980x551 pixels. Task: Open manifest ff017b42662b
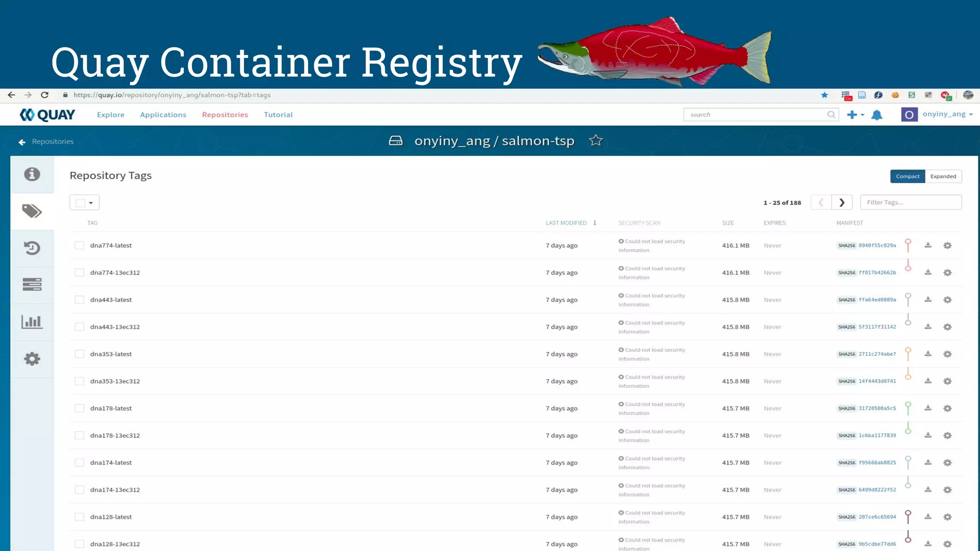pos(877,273)
